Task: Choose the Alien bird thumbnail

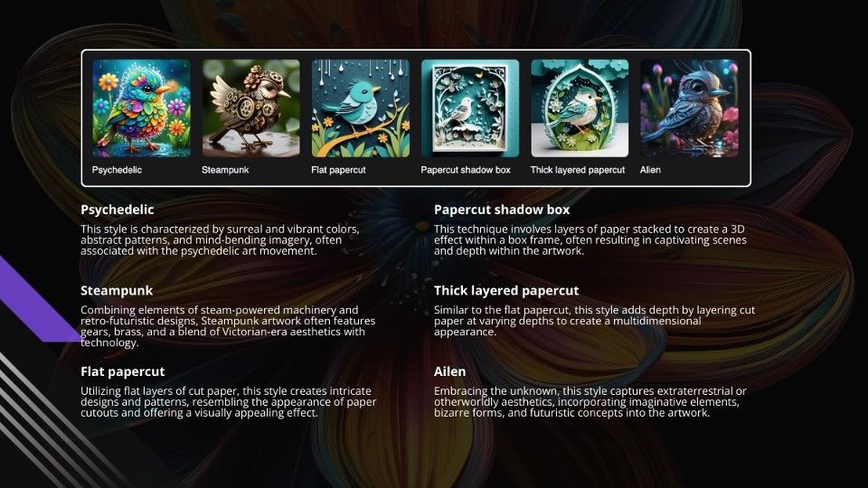Action: click(689, 108)
